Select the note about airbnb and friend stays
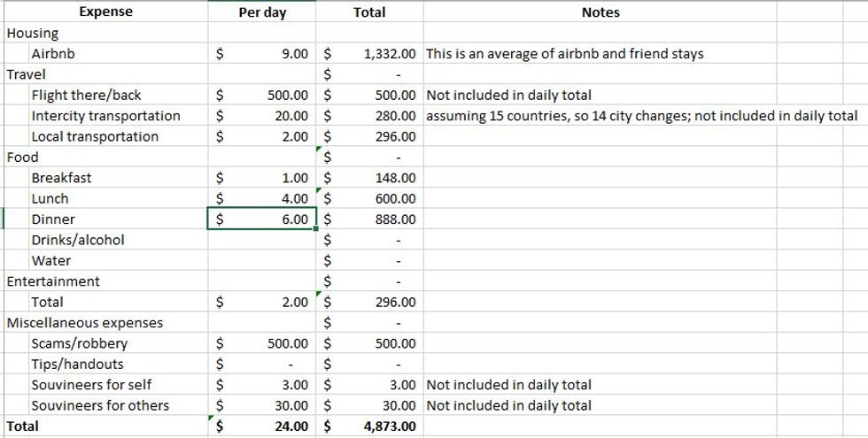868x438 pixels. click(565, 54)
